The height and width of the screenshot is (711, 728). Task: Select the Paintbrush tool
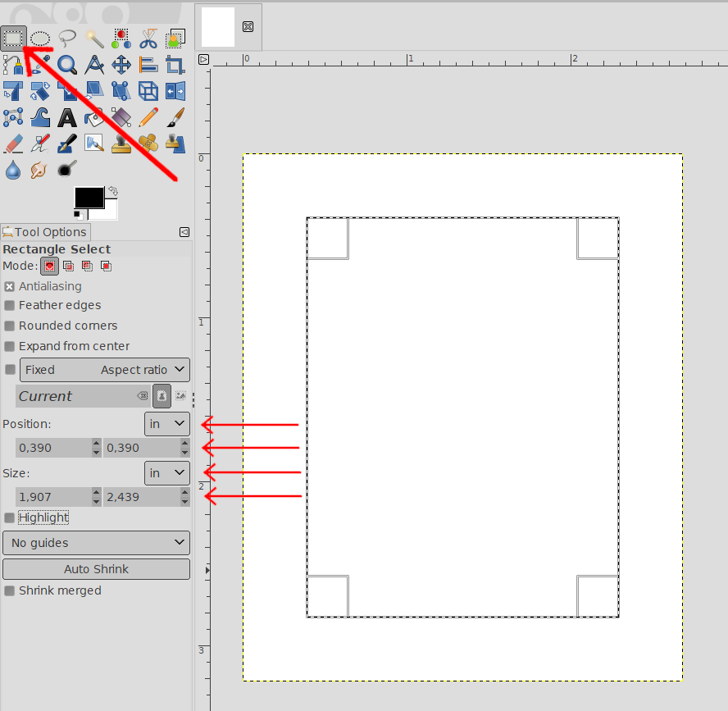175,117
